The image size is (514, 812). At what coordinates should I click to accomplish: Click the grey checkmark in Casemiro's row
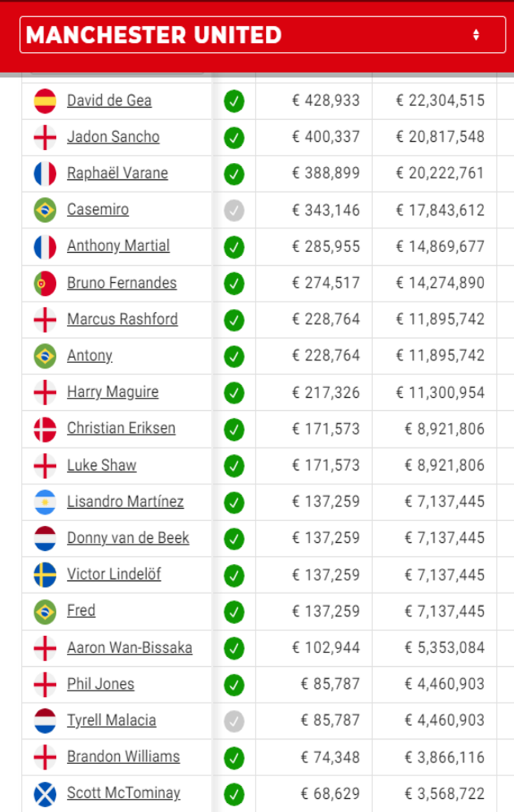tap(234, 210)
